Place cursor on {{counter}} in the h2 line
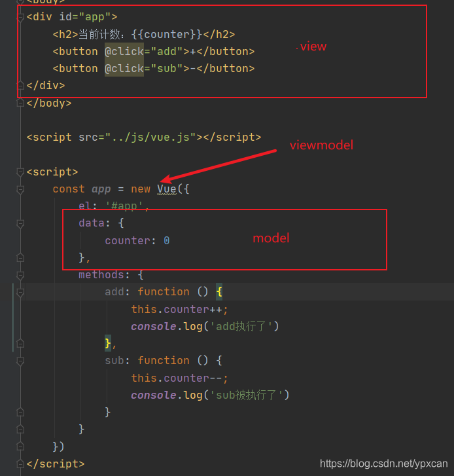 (167, 34)
